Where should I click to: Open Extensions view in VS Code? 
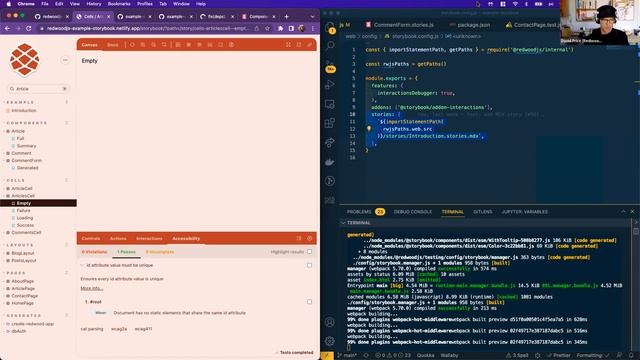pyautogui.click(x=330, y=123)
